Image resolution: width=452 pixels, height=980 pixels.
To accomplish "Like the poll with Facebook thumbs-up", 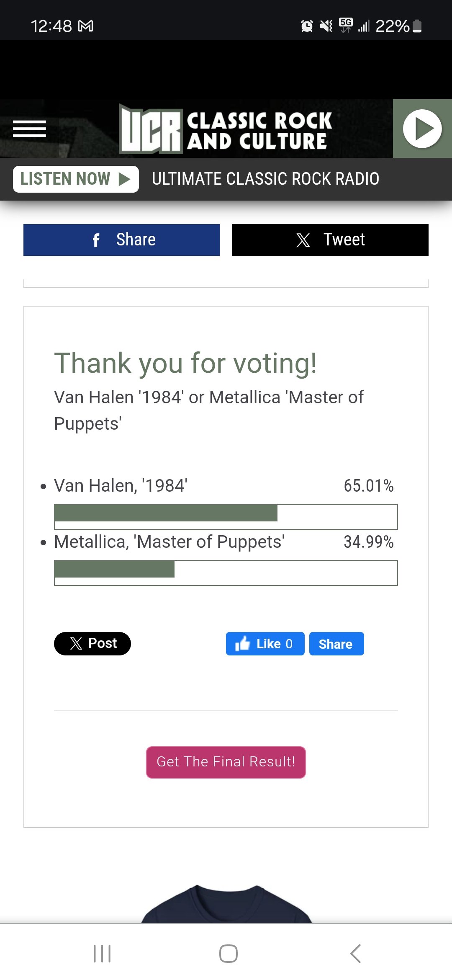I will [x=265, y=644].
